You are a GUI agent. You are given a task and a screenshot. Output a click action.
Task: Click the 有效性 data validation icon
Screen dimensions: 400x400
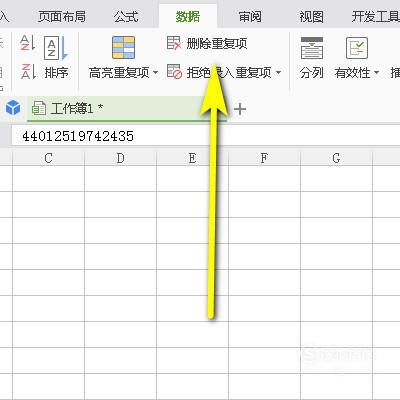(357, 48)
